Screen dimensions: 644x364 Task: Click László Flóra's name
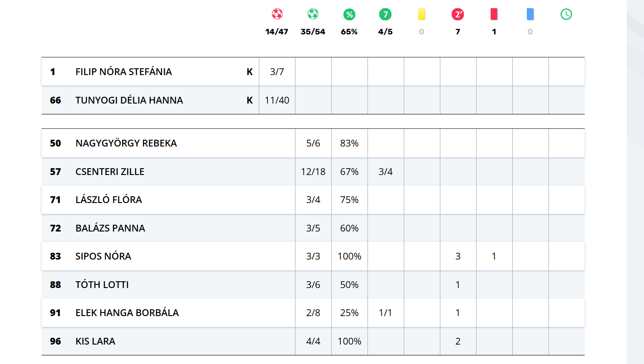tap(109, 200)
